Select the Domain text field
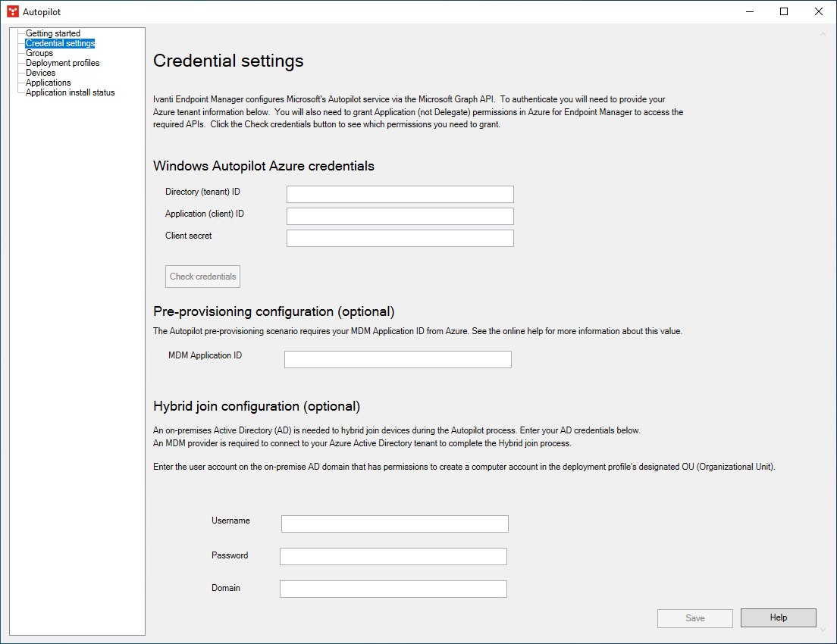Screen dimensions: 837x644 coord(393,589)
